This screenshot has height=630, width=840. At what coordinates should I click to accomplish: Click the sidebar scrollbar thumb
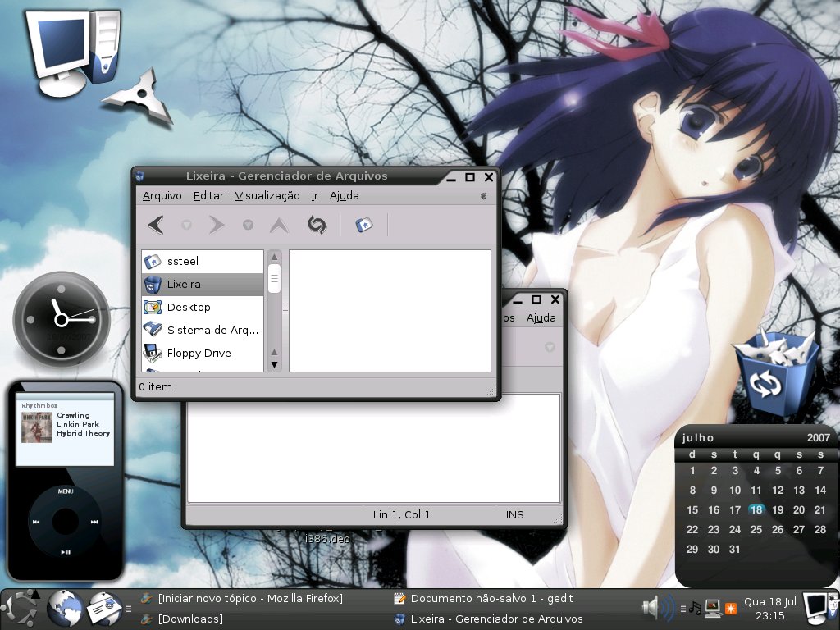click(274, 279)
